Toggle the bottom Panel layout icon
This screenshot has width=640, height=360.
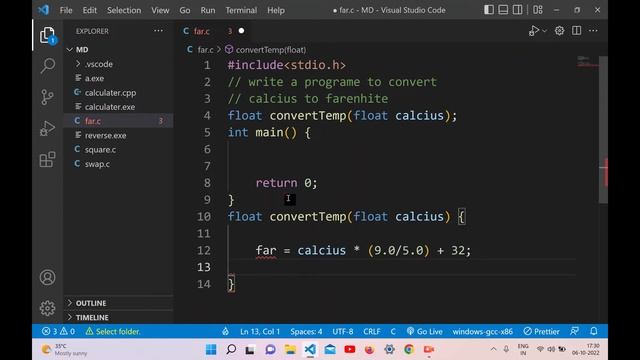pyautogui.click(x=503, y=10)
